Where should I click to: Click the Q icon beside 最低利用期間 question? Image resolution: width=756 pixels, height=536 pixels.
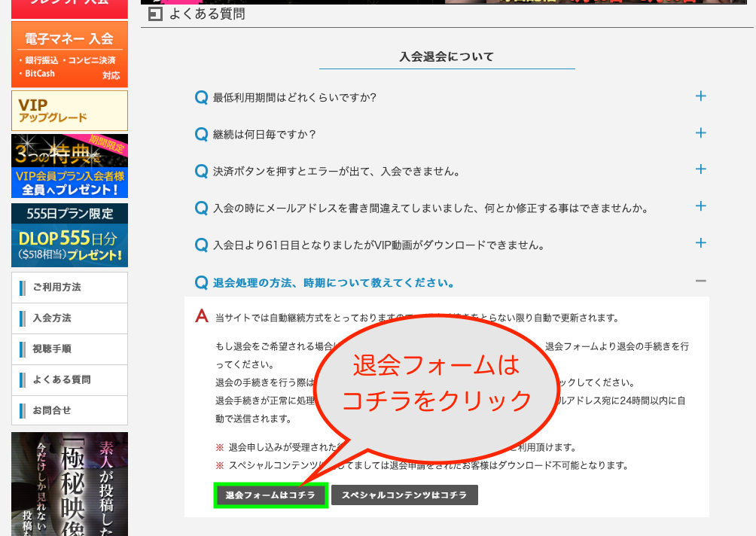[x=201, y=97]
